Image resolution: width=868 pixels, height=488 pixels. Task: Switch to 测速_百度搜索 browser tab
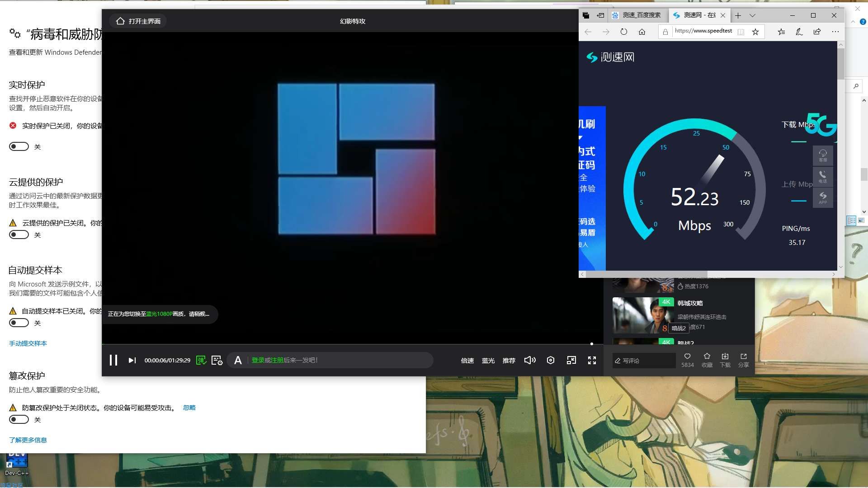(637, 15)
